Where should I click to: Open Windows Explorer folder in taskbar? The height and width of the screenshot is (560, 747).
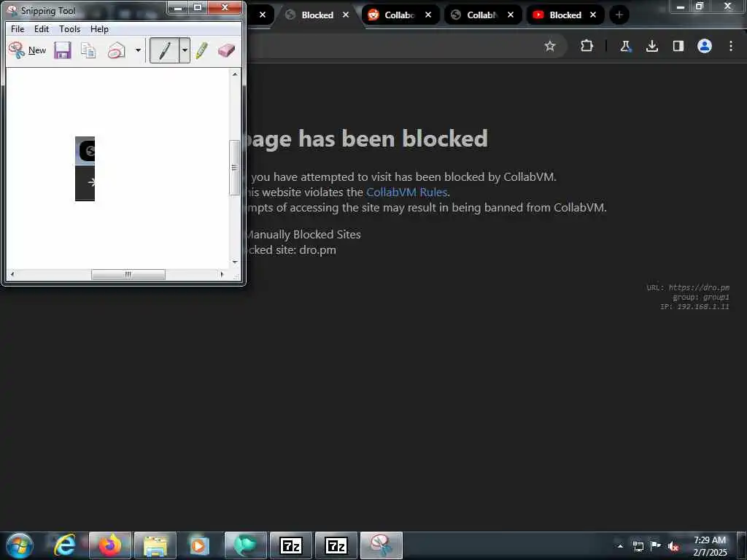click(155, 545)
